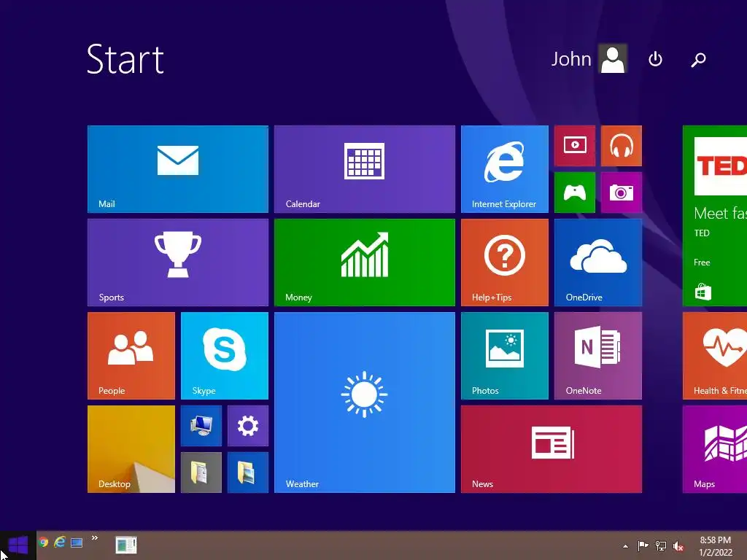Viewport: 747px width, 560px height.
Task: Open the Xbox Games controller tile
Action: click(x=575, y=192)
